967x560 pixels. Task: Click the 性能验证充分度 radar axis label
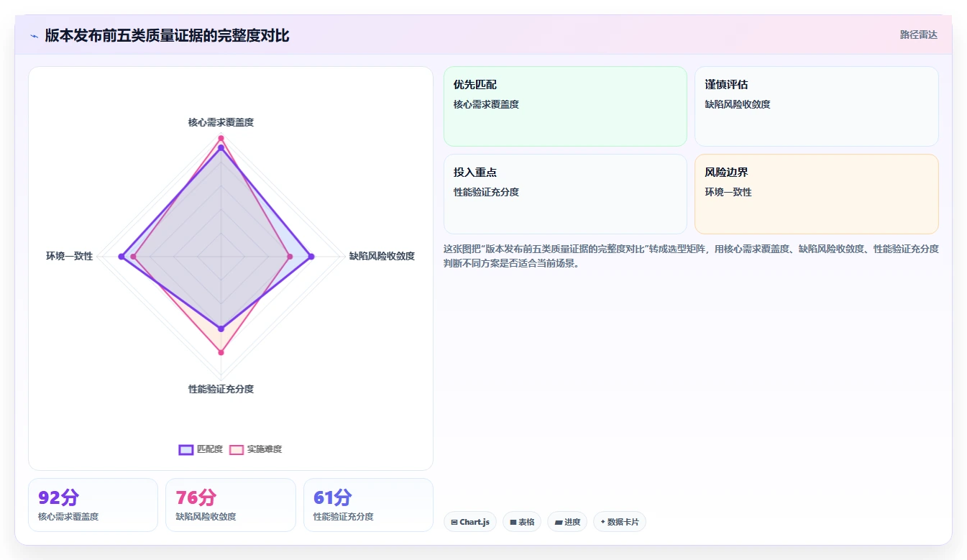click(x=221, y=390)
